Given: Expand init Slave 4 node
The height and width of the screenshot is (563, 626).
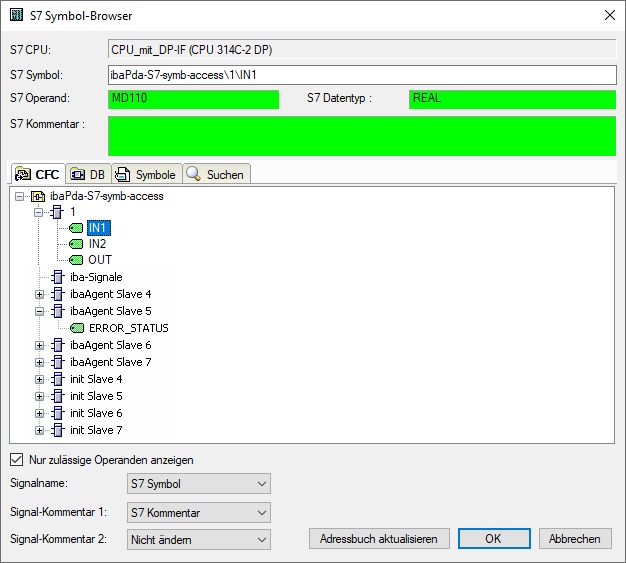Looking at the screenshot, I should [x=39, y=379].
